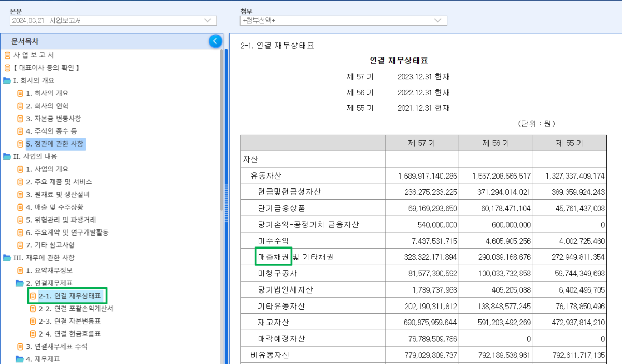Open 2-2. 연결 포괄손익계산서 entry

click(x=76, y=309)
